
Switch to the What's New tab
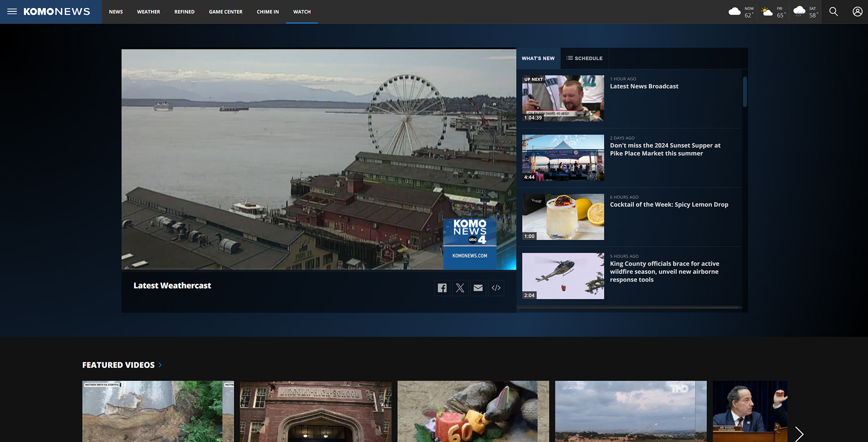(538, 58)
